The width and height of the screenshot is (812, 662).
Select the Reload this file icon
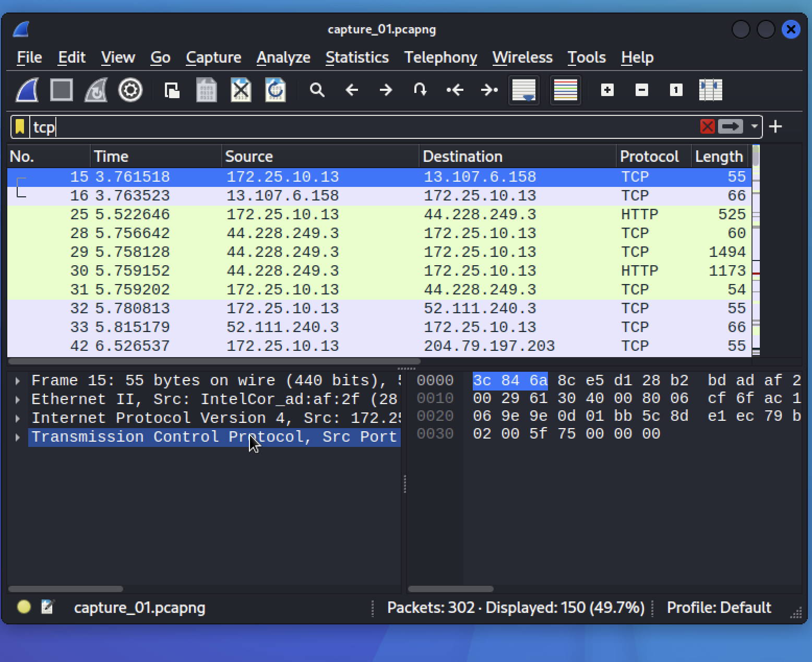click(275, 90)
